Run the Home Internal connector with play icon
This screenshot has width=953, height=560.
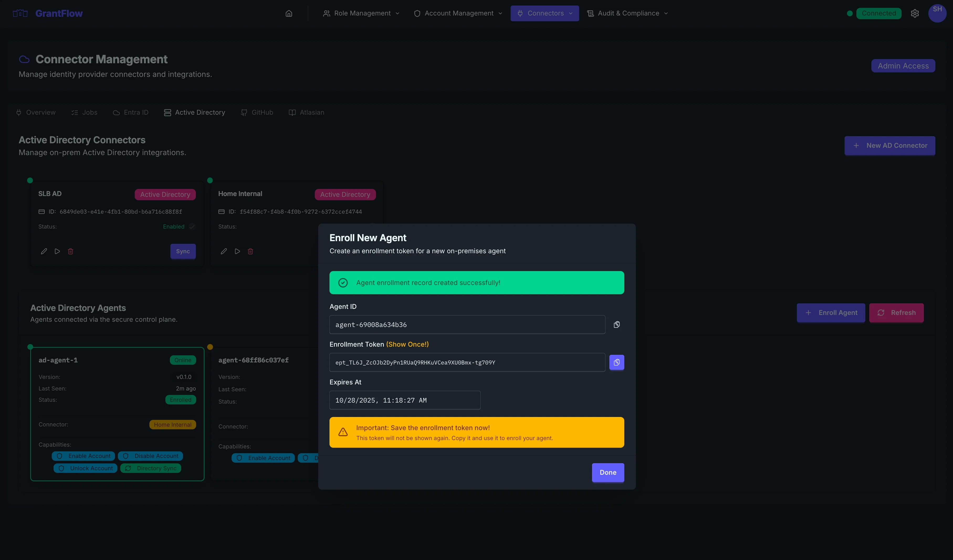[237, 251]
